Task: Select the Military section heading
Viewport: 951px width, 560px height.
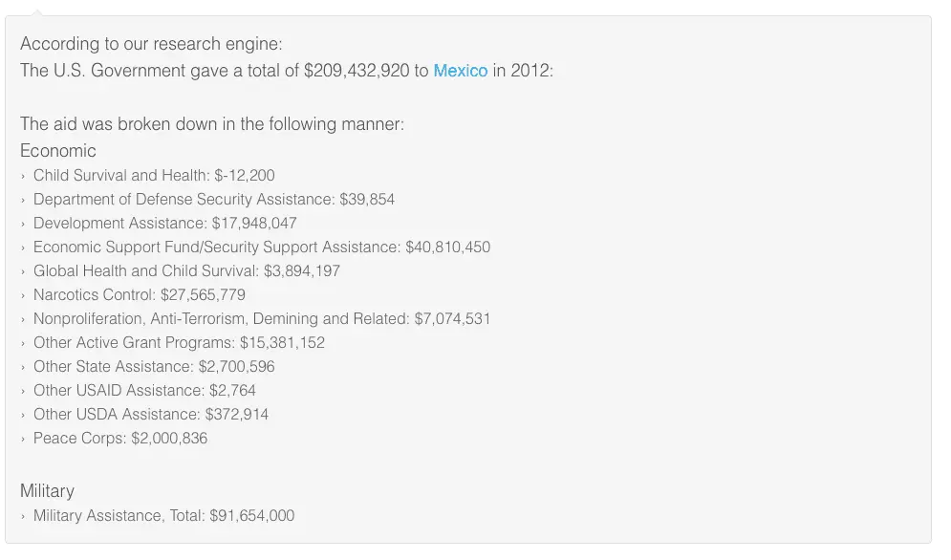Action: 47,491
